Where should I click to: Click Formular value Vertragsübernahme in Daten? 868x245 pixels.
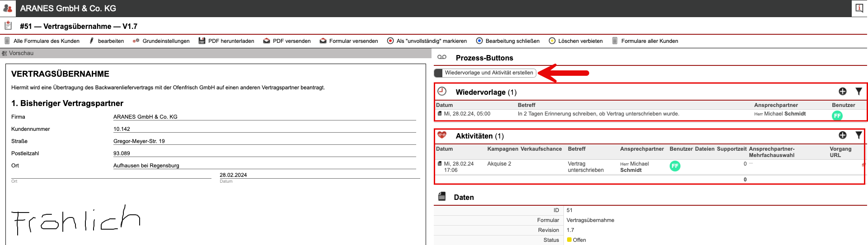tap(590, 220)
